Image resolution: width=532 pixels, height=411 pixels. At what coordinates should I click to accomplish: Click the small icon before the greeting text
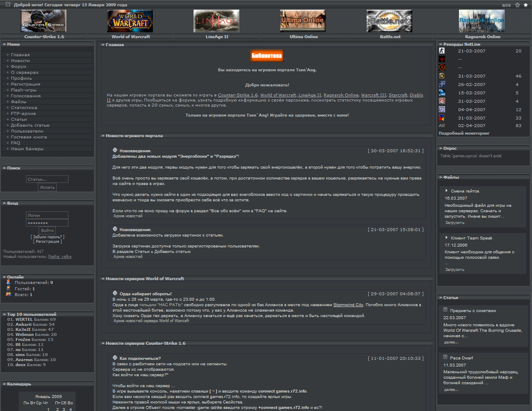click(8, 5)
